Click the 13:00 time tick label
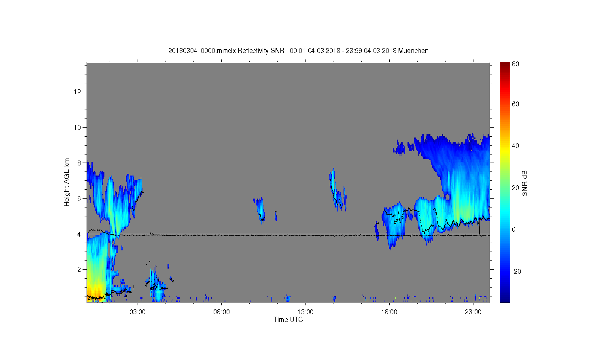607x364 pixels. point(306,312)
